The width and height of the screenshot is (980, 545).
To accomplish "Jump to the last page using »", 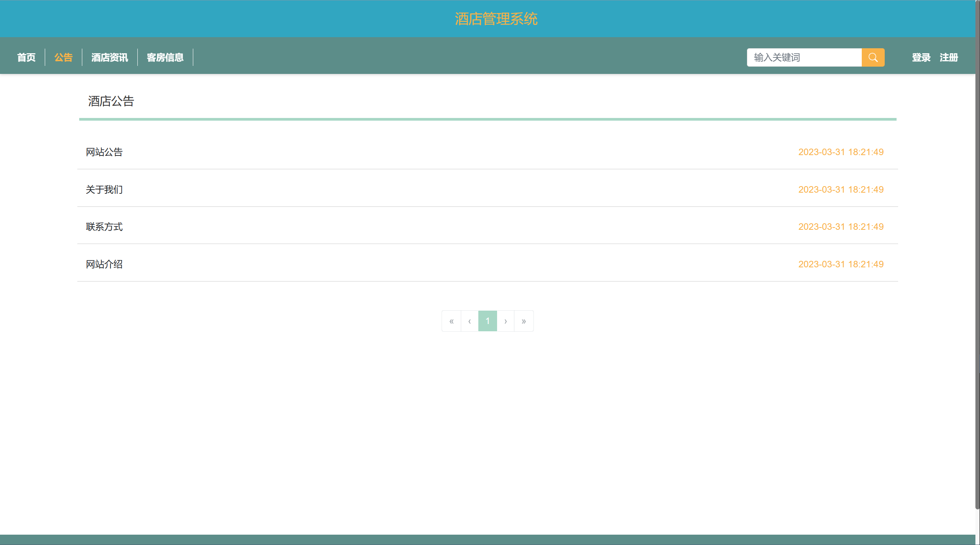I will click(523, 321).
